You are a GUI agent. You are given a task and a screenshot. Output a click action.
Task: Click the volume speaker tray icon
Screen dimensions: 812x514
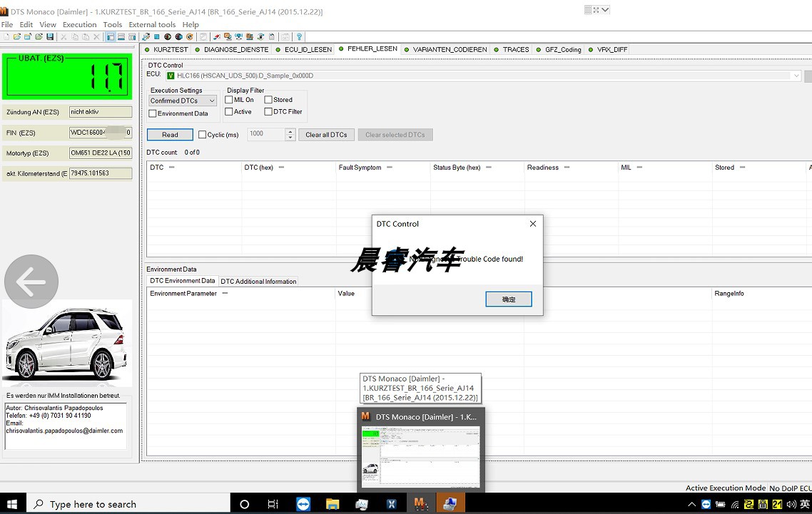click(x=791, y=504)
